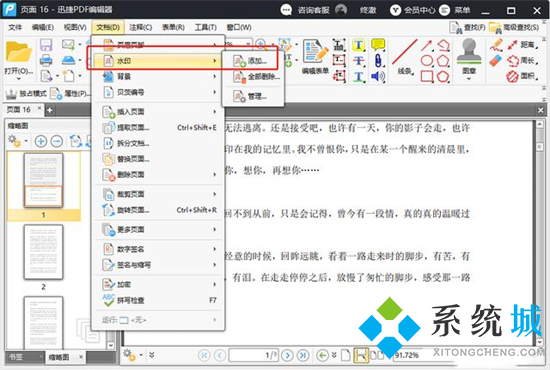The image size is (550, 370).
Task: Select the Highlight Text T icon
Action: pos(358,45)
